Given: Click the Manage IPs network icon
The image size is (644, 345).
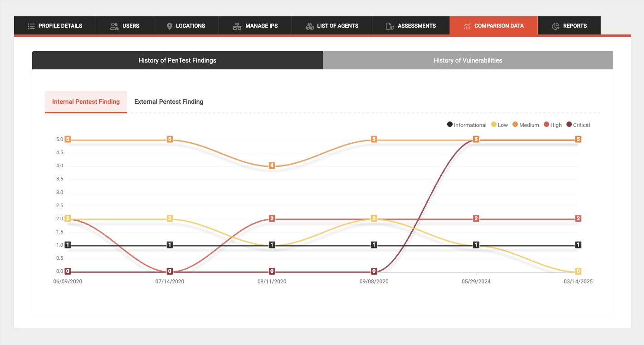Looking at the screenshot, I should click(237, 26).
